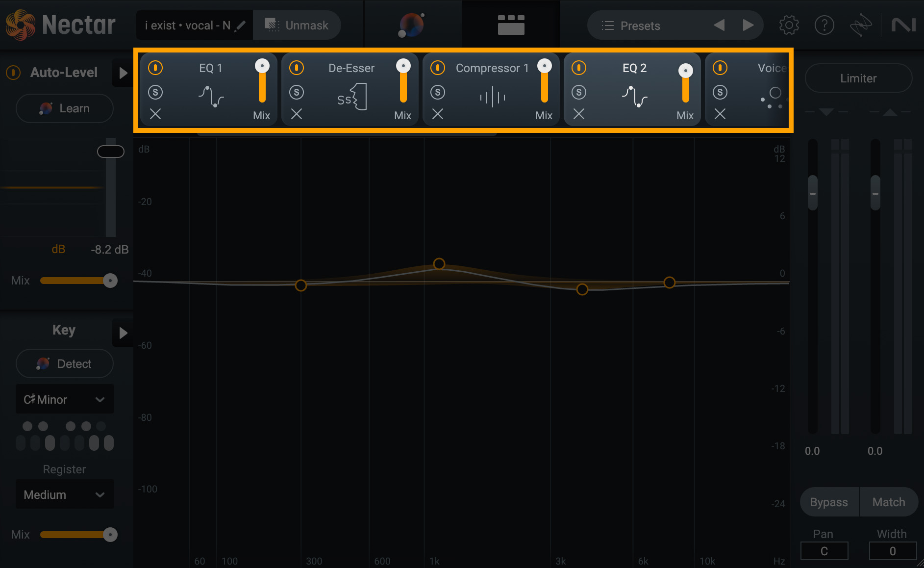This screenshot has width=924, height=568.
Task: Adjust the De-Esser Mix slider
Action: click(x=403, y=81)
